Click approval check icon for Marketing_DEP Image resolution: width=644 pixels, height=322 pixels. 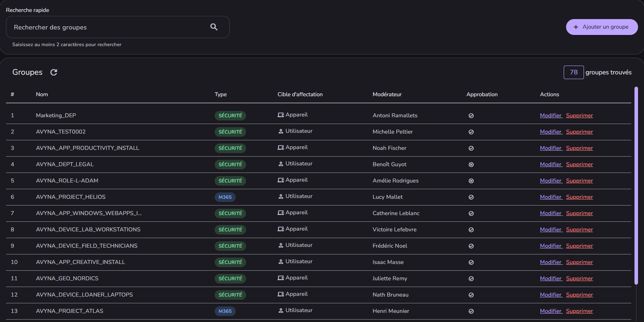point(471,116)
